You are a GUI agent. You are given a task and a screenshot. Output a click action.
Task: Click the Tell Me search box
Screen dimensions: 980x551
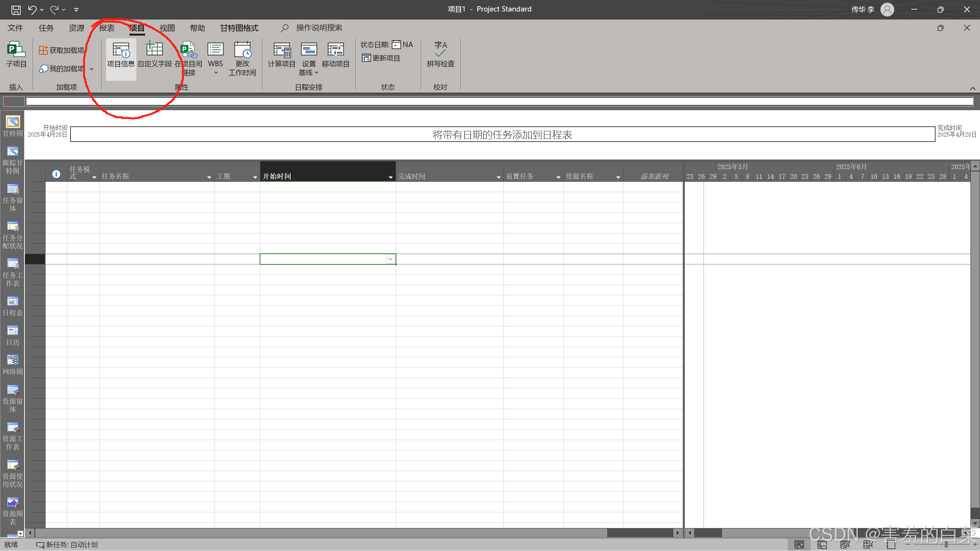319,28
